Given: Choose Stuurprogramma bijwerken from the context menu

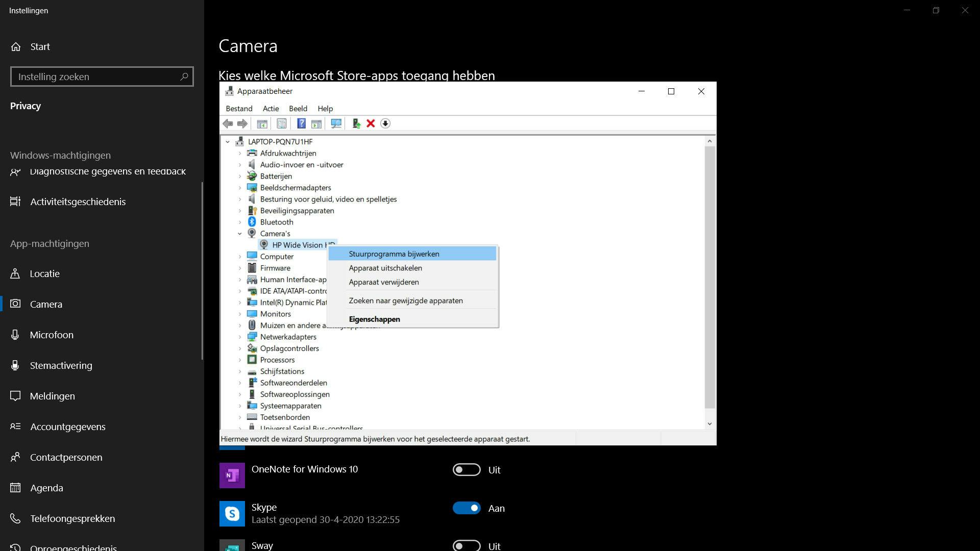Looking at the screenshot, I should (393, 254).
